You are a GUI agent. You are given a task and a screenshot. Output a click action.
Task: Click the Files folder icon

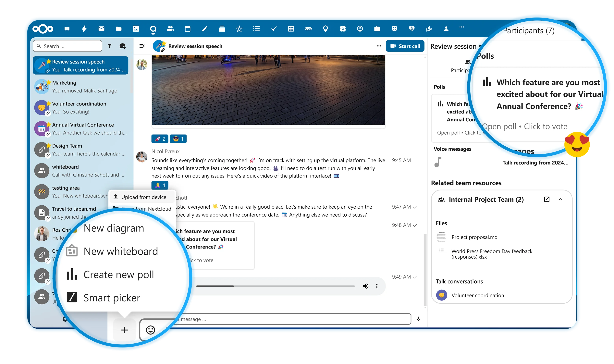click(x=118, y=29)
